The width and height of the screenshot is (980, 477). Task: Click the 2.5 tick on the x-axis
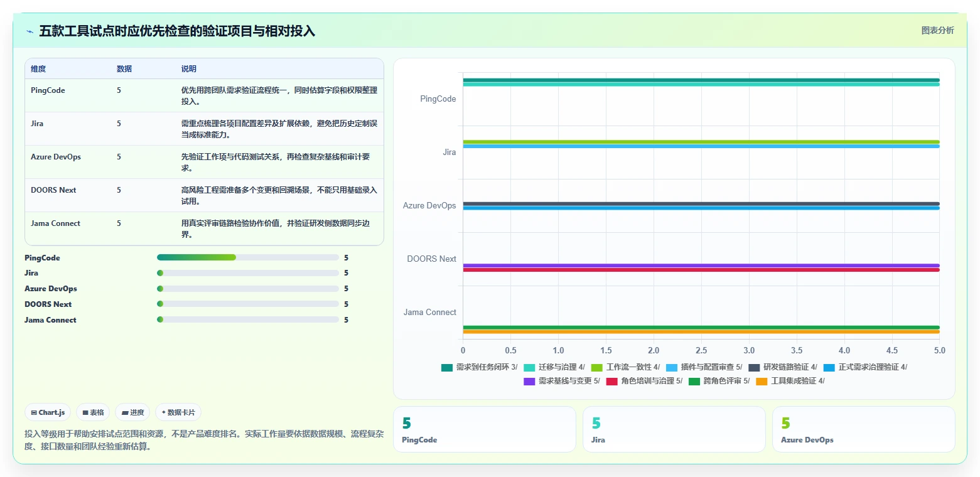pyautogui.click(x=701, y=350)
